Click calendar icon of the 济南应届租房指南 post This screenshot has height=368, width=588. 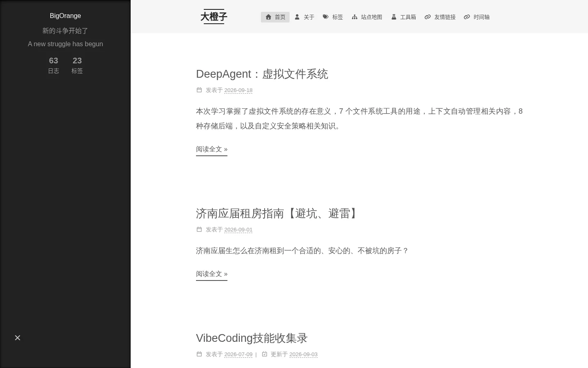pos(199,229)
